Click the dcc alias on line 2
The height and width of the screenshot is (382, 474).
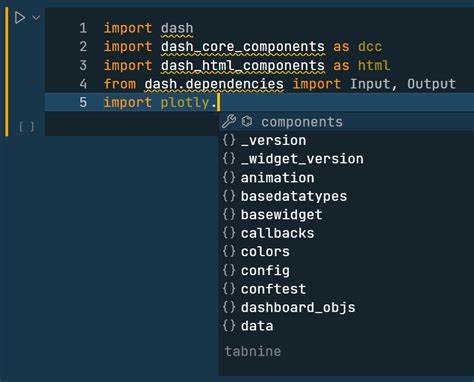pos(370,47)
